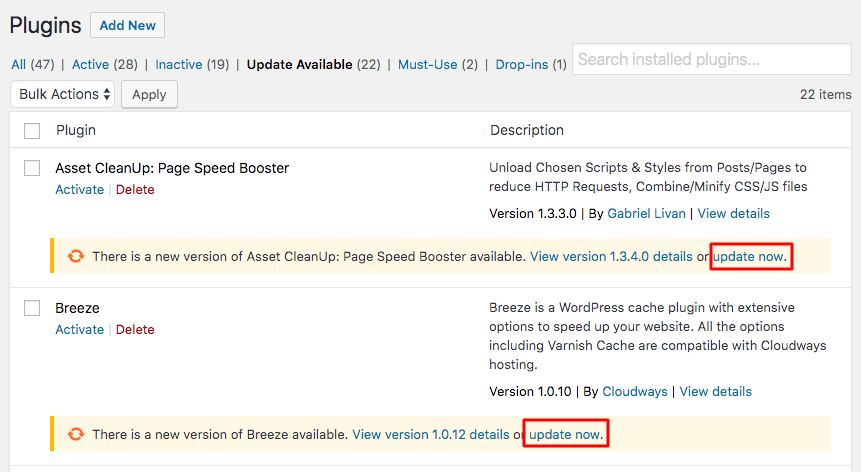Screen dimensions: 861x472
Task: Open the Inactive plugins filter
Action: pyautogui.click(x=179, y=64)
